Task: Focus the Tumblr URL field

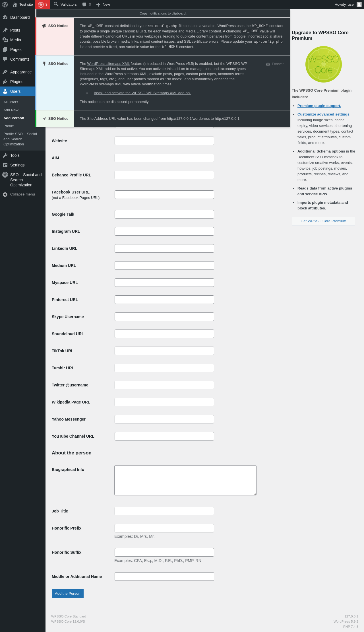Action: (x=164, y=368)
